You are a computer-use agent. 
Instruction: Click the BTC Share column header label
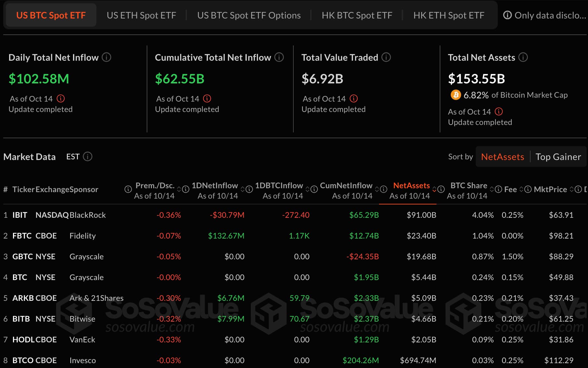(469, 185)
